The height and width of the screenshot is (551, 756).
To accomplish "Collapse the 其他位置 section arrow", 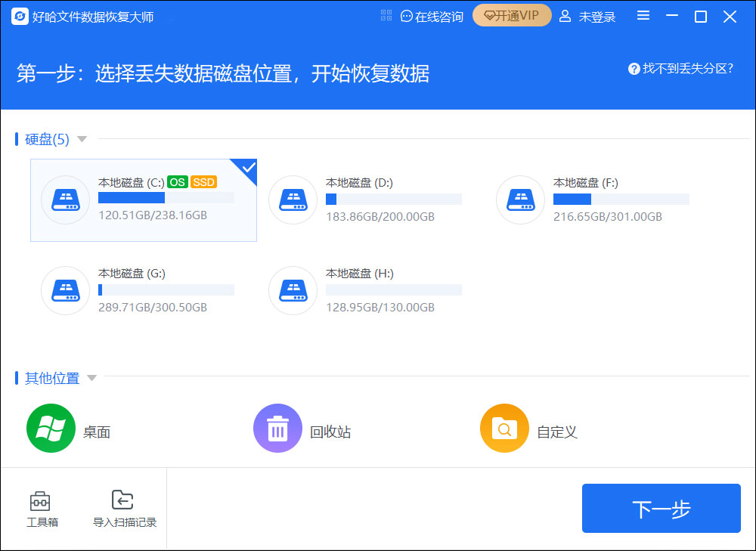I will 91,378.
